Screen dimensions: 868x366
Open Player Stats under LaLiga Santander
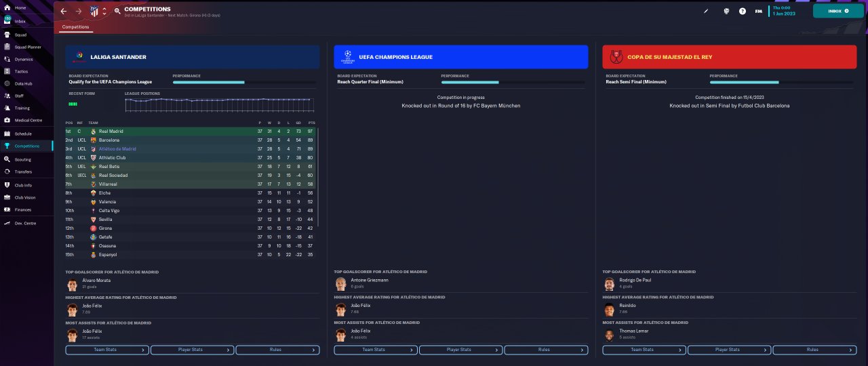193,350
